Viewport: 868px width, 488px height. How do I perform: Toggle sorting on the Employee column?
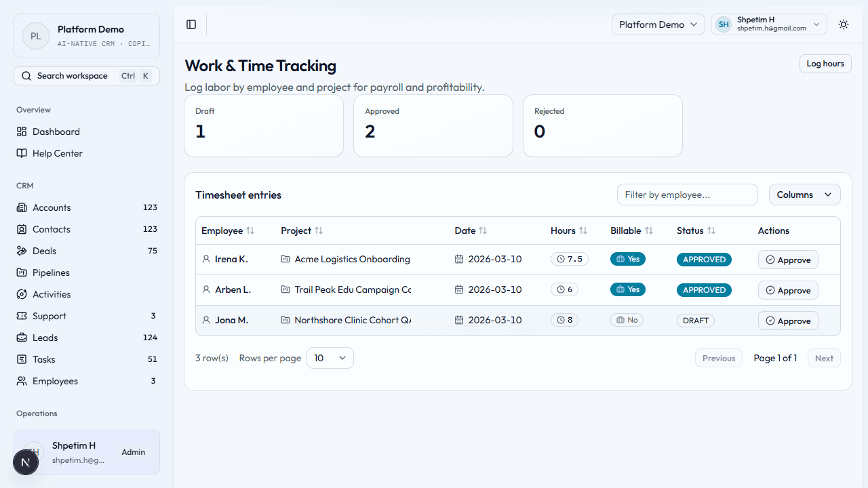click(252, 230)
